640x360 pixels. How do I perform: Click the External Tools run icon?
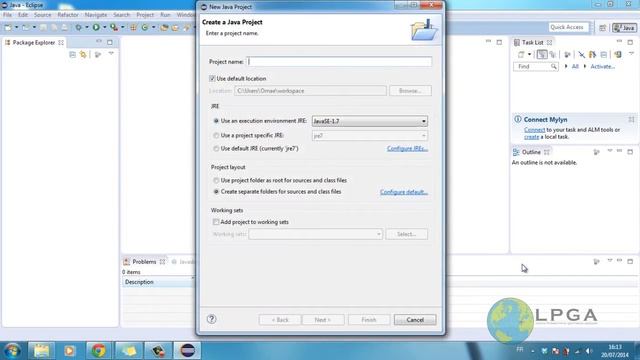[x=114, y=27]
